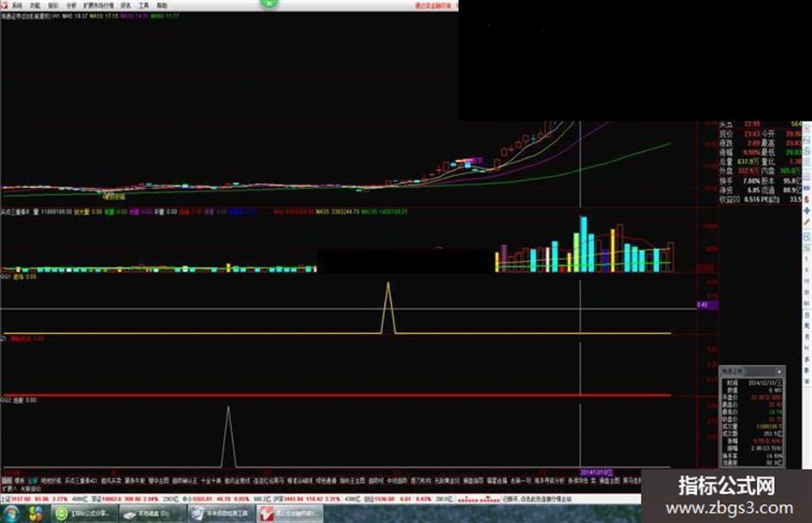The height and width of the screenshot is (523, 812).
Task: Click 已断开 reconnect message in status bar
Action: pyautogui.click(x=537, y=499)
